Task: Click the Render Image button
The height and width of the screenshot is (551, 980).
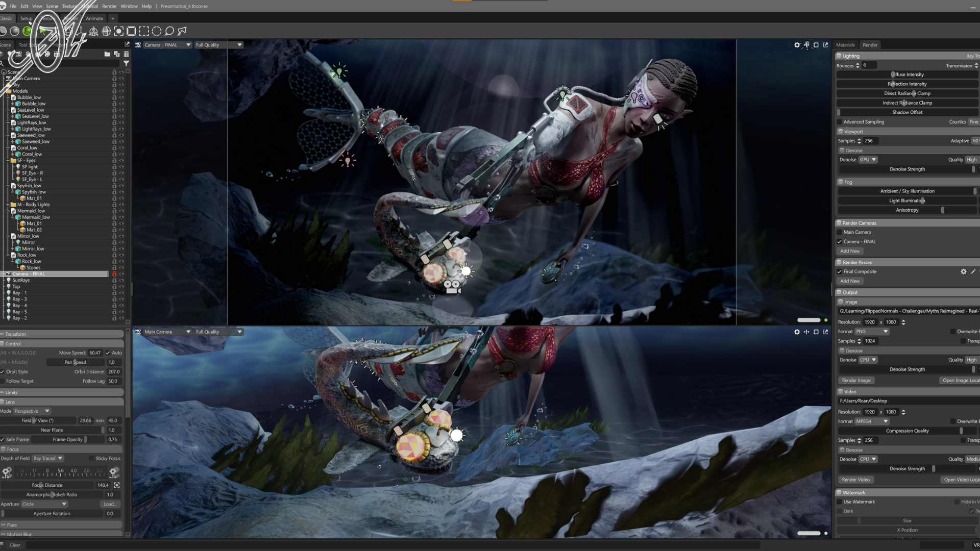Action: pos(856,380)
